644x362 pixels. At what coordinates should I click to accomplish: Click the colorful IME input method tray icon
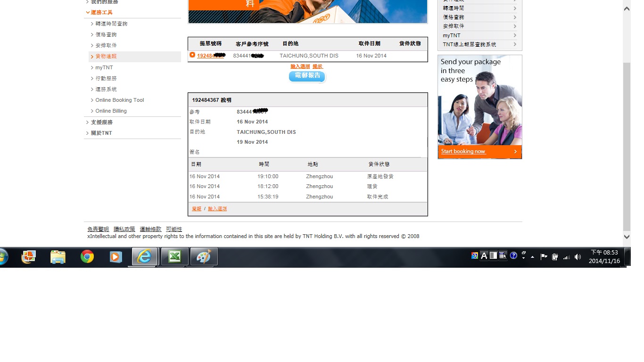point(475,255)
